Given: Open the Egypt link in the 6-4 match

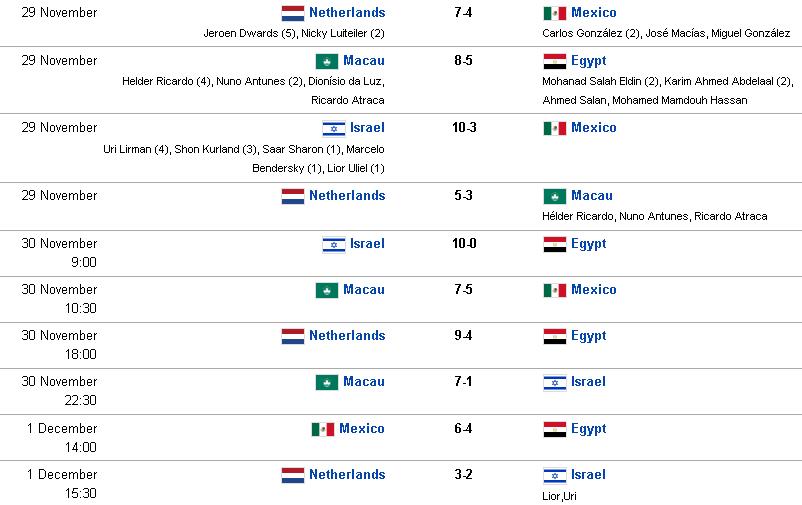Looking at the screenshot, I should 588,429.
